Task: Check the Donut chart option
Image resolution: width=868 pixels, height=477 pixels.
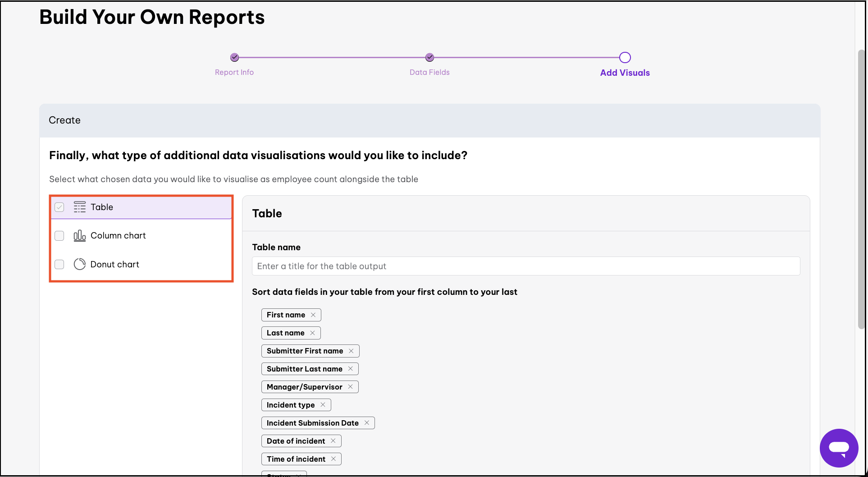Action: (59, 264)
